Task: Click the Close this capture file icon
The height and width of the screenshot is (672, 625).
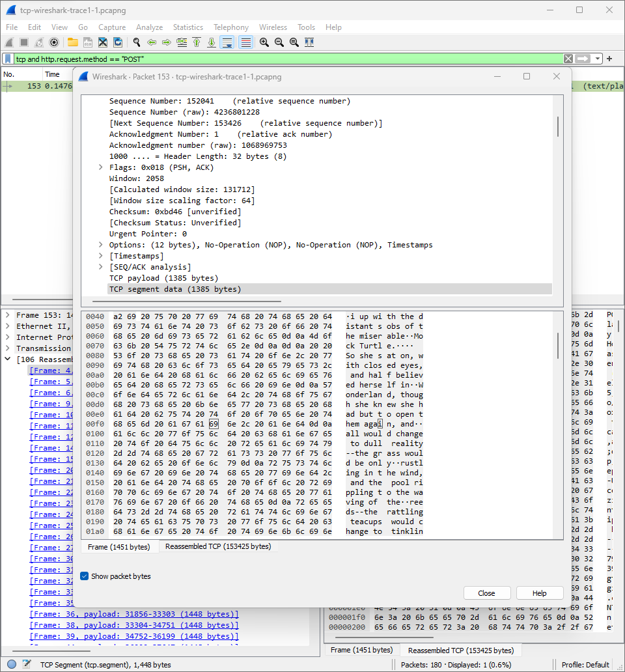Action: pos(103,42)
